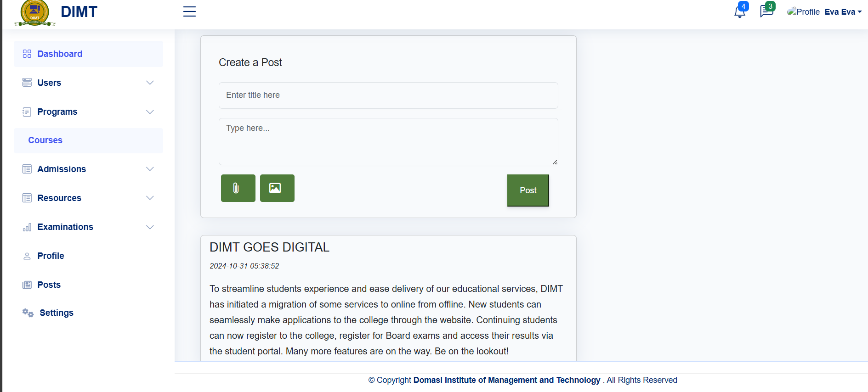Click the DIMT logo emblem
Image resolution: width=868 pixels, height=392 pixels.
tap(35, 13)
